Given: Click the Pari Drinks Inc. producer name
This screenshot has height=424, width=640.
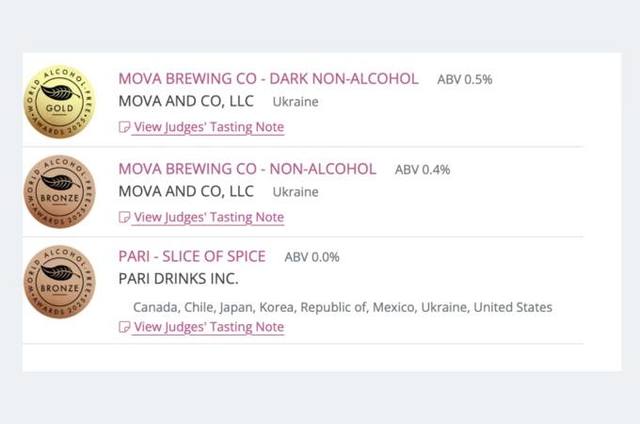Looking at the screenshot, I should pyautogui.click(x=178, y=279).
